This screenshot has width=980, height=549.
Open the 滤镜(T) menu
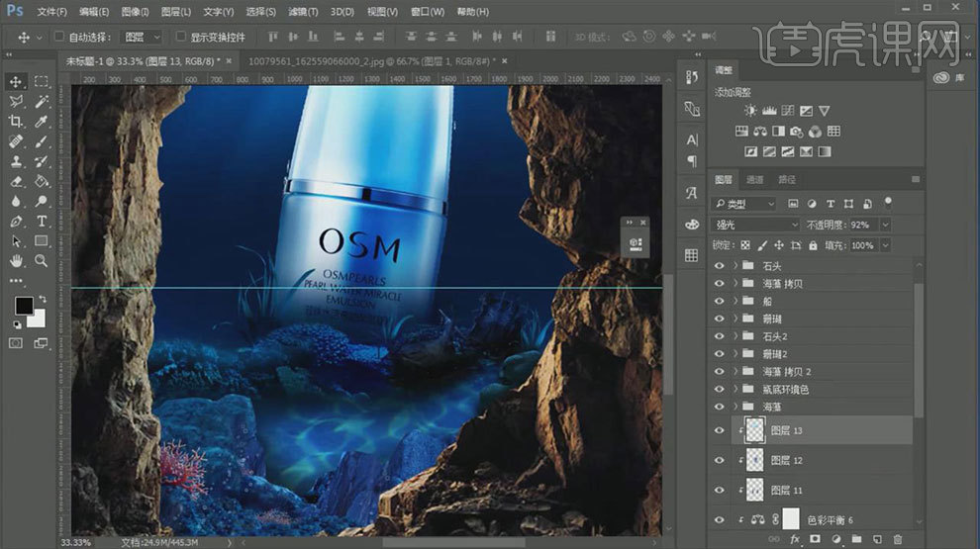click(x=301, y=12)
